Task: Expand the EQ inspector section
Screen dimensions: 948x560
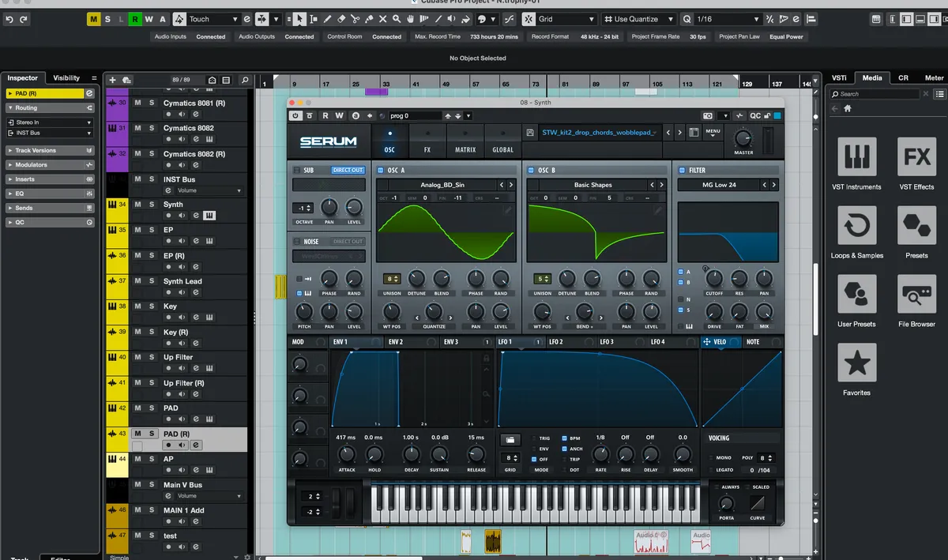Action: click(50, 194)
